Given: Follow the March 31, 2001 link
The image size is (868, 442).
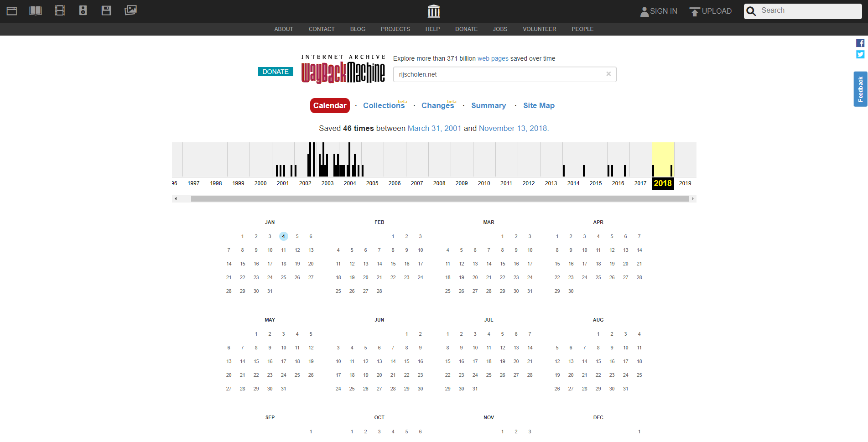Looking at the screenshot, I should click(x=434, y=129).
